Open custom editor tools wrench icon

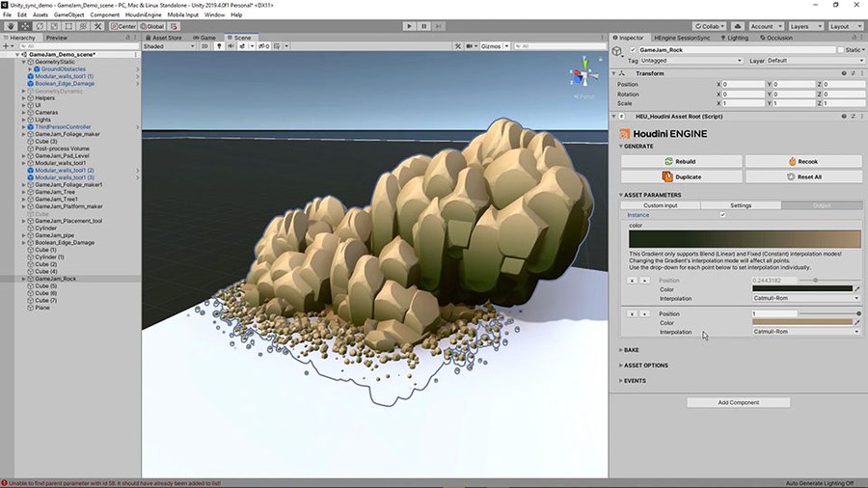tap(97, 26)
